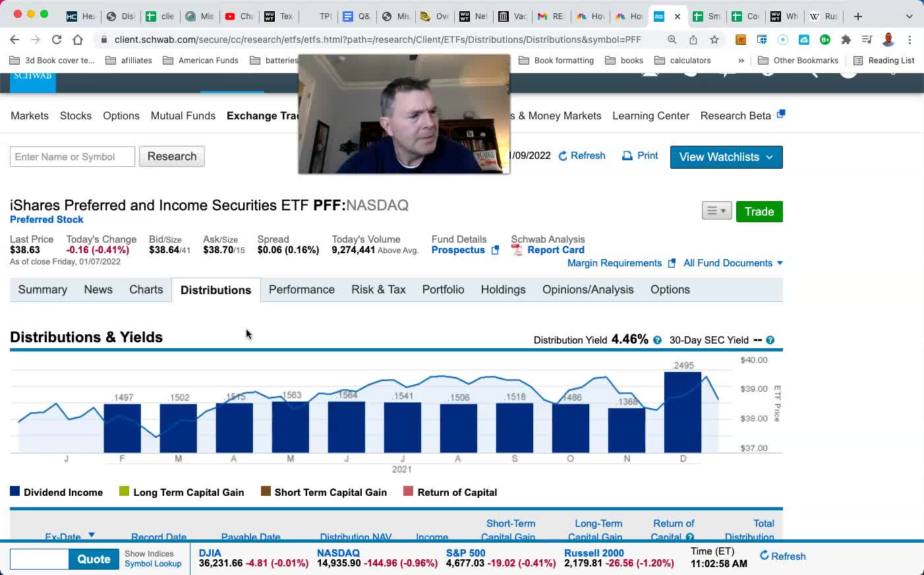Click the browser address bar URL
Screen dimensions: 924x575
378,40
